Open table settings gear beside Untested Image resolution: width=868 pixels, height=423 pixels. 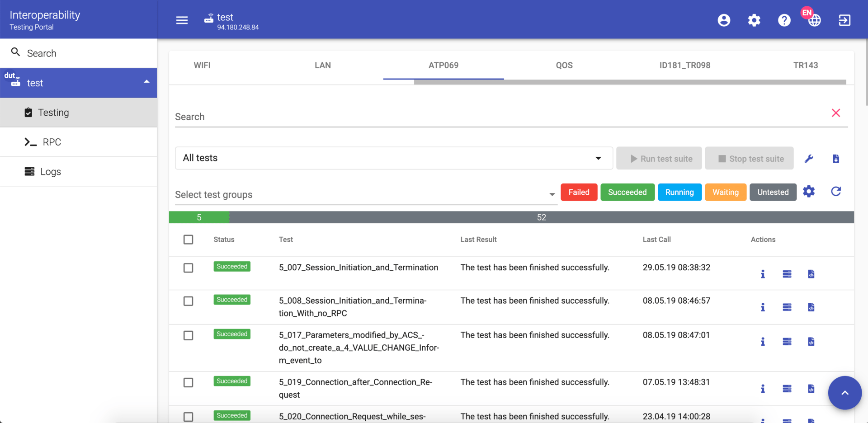[809, 192]
